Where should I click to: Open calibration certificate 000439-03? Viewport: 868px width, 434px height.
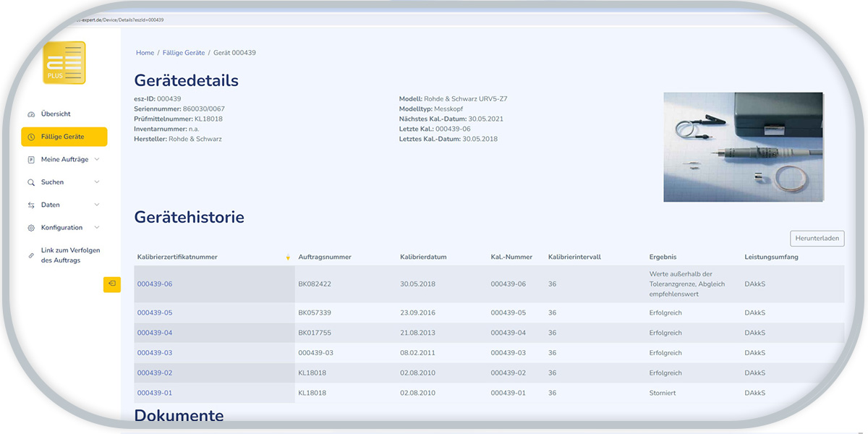click(x=155, y=353)
